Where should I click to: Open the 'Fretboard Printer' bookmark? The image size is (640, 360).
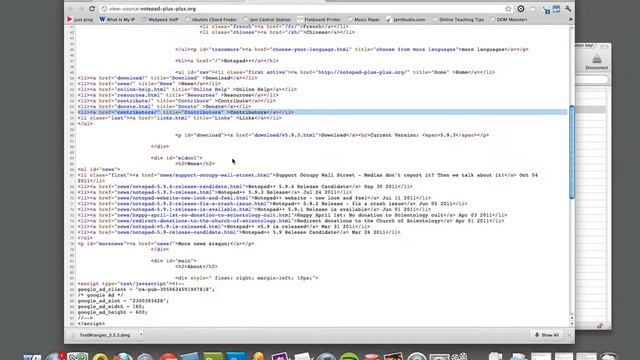[x=318, y=19]
